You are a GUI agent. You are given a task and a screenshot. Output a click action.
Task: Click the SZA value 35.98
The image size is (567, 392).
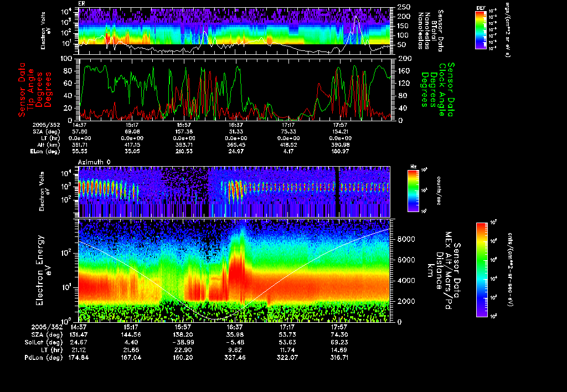[235, 334]
